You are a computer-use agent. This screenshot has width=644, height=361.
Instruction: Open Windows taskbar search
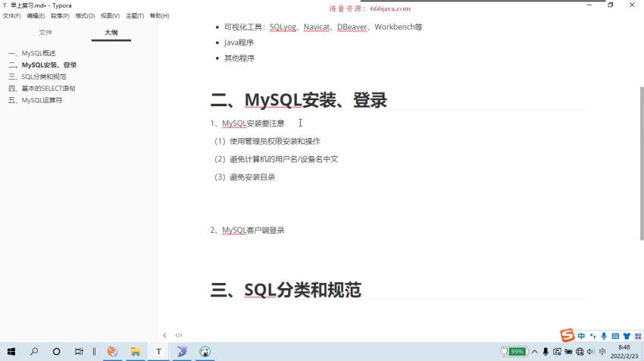coord(34,352)
